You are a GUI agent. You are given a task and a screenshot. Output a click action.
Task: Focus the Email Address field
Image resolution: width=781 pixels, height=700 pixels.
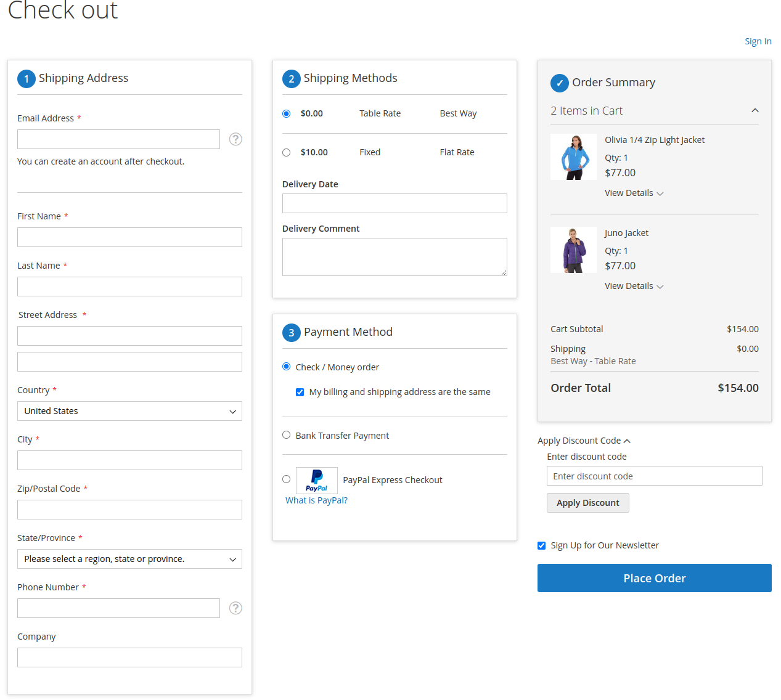point(118,139)
